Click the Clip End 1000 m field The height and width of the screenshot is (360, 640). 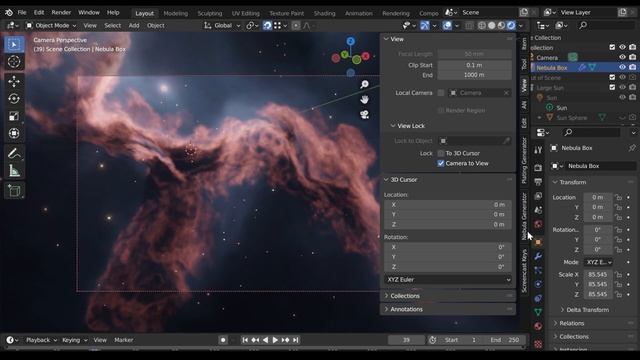474,75
